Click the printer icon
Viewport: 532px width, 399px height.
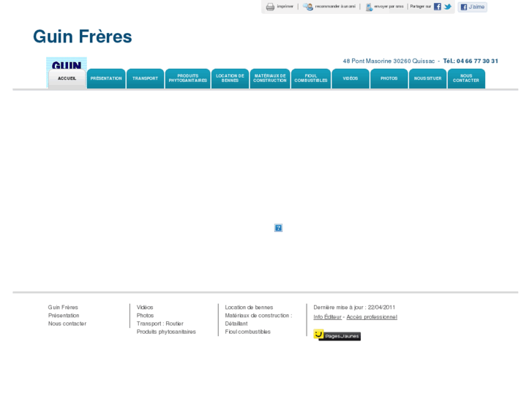coord(270,7)
